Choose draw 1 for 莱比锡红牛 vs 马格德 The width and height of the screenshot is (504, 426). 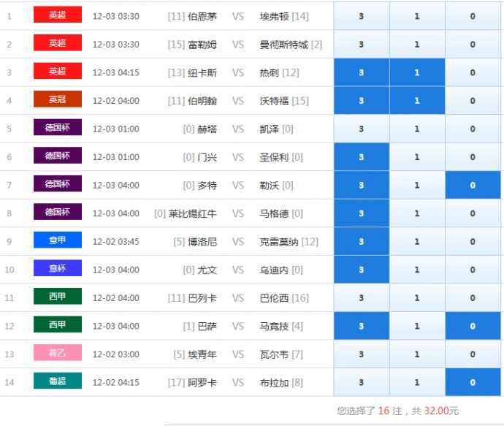click(417, 213)
